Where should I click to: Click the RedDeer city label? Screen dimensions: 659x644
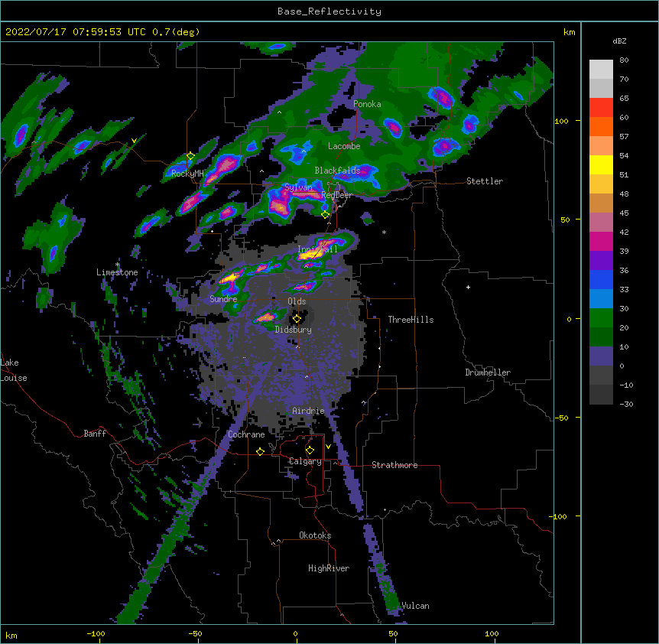click(336, 195)
